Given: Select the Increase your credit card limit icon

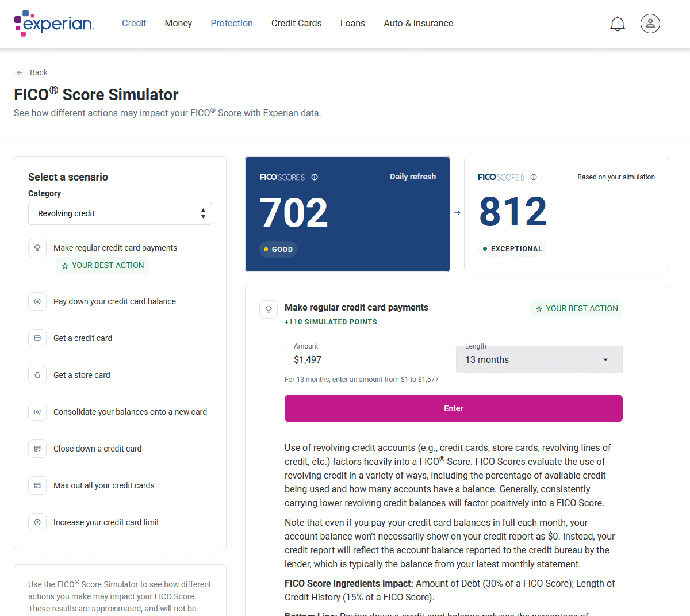Looking at the screenshot, I should (37, 522).
